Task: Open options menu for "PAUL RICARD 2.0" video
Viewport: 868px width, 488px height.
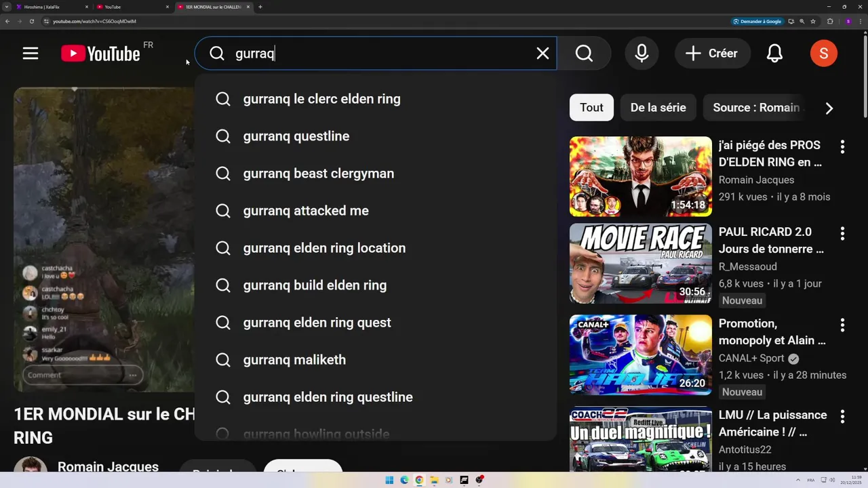Action: tap(842, 234)
